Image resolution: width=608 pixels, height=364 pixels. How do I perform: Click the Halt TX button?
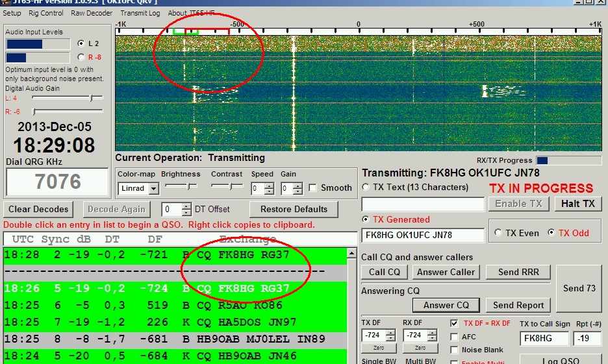[578, 204]
